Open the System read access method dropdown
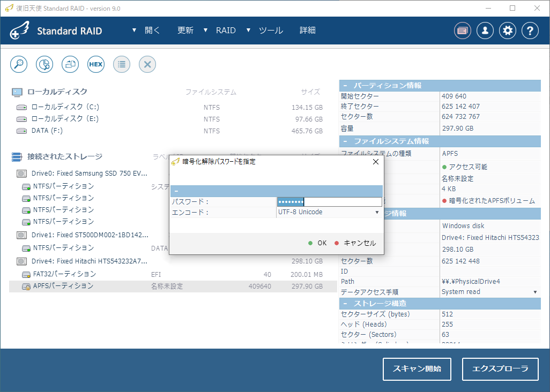Screen dimensions: 550x392 (x=536, y=292)
